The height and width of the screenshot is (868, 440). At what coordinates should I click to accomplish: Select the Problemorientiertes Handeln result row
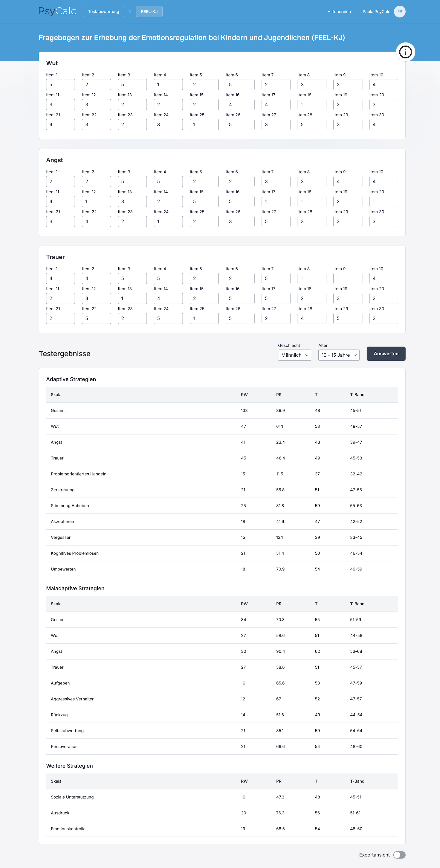[x=222, y=474]
